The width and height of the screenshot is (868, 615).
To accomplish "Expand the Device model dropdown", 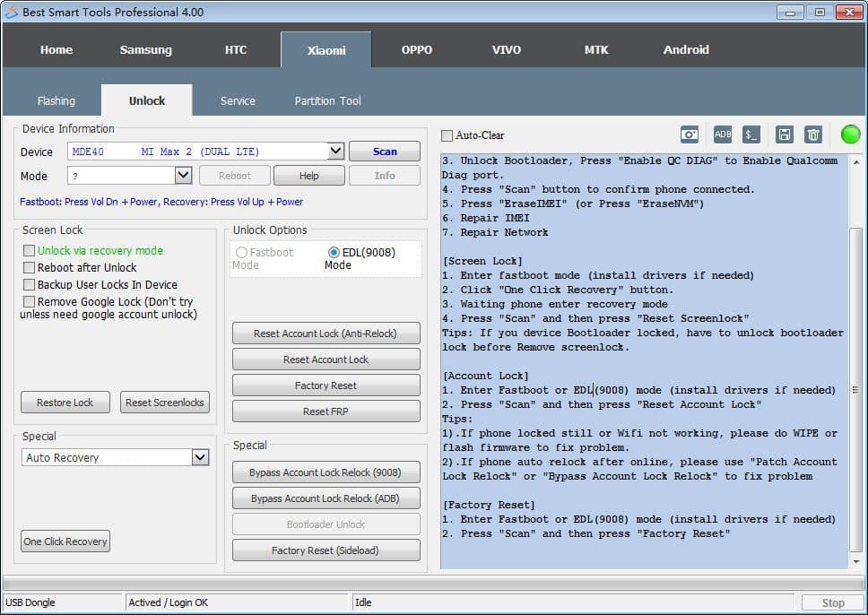I will coord(335,152).
